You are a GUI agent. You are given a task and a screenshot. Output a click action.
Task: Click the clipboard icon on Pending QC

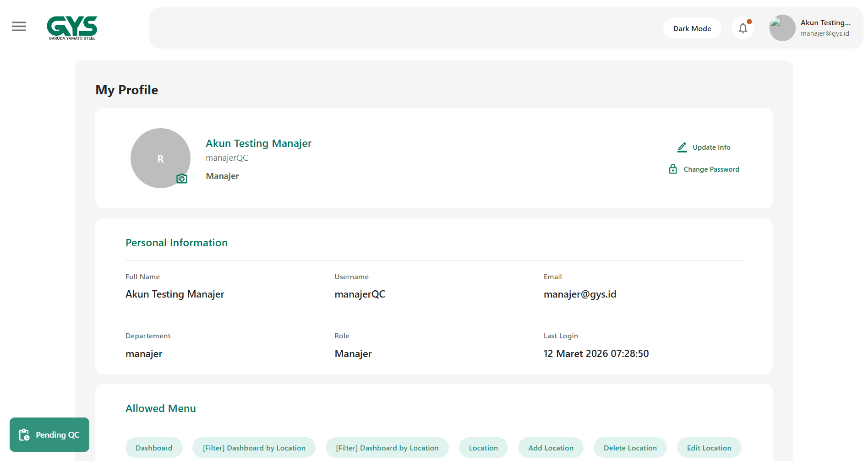[x=24, y=435]
